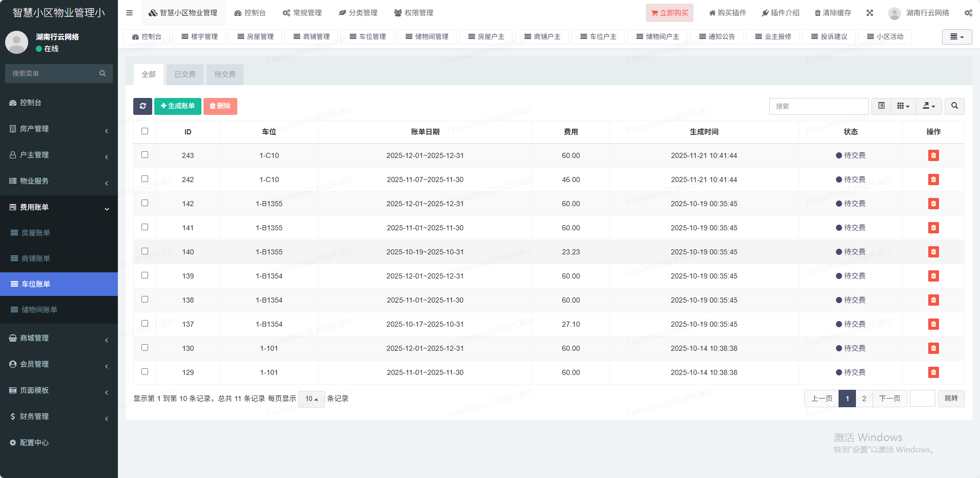Select checkbox for bill ID 129
The height and width of the screenshot is (478, 980).
point(145,372)
